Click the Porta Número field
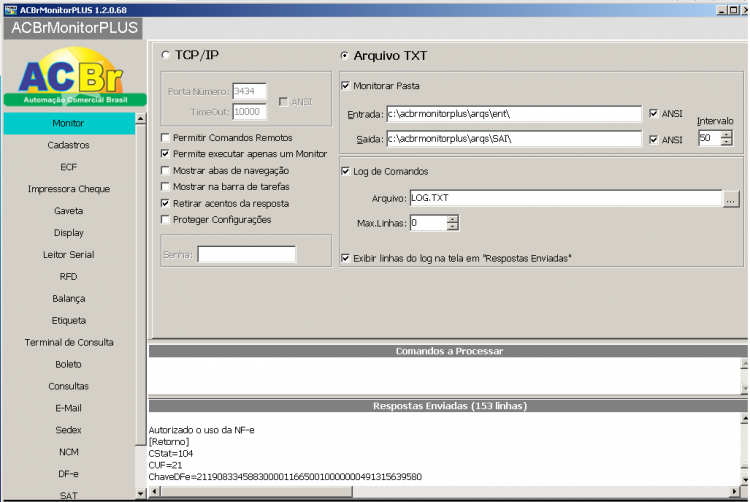 249,91
